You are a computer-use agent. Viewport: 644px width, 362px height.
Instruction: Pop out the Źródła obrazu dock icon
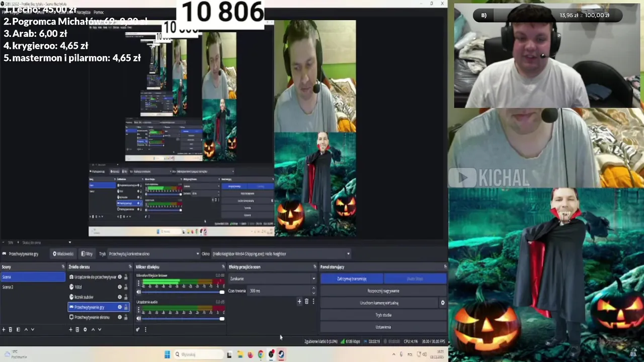[x=130, y=266]
